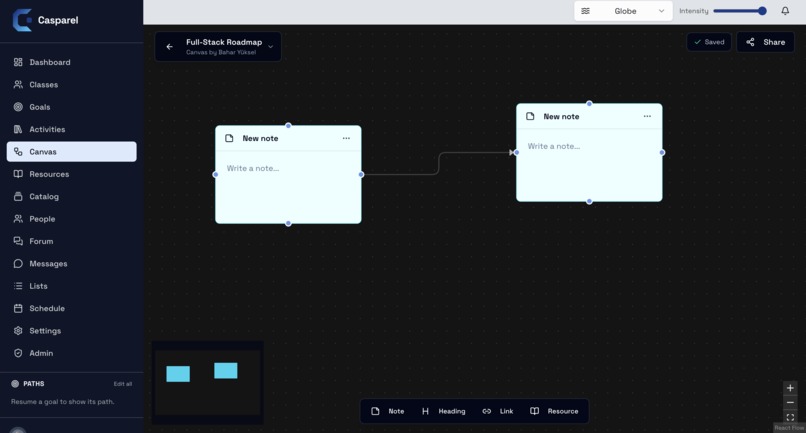The height and width of the screenshot is (433, 806).
Task: Click the back arrow beside Full-Stack Roadmap
Action: (170, 47)
